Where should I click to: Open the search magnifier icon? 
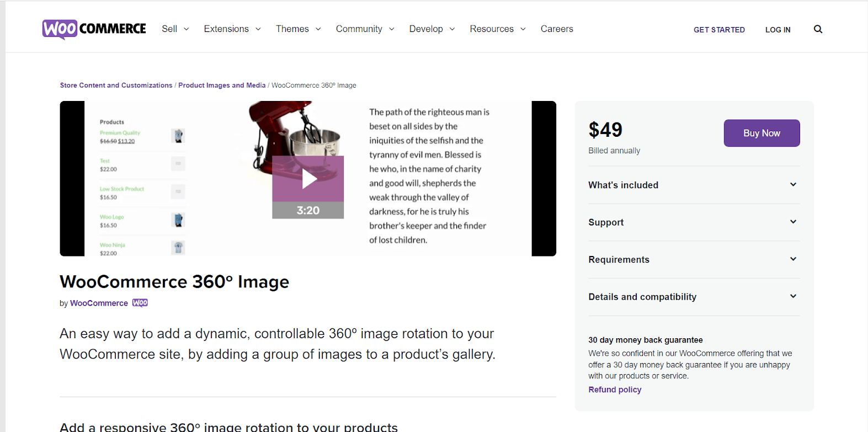[818, 29]
